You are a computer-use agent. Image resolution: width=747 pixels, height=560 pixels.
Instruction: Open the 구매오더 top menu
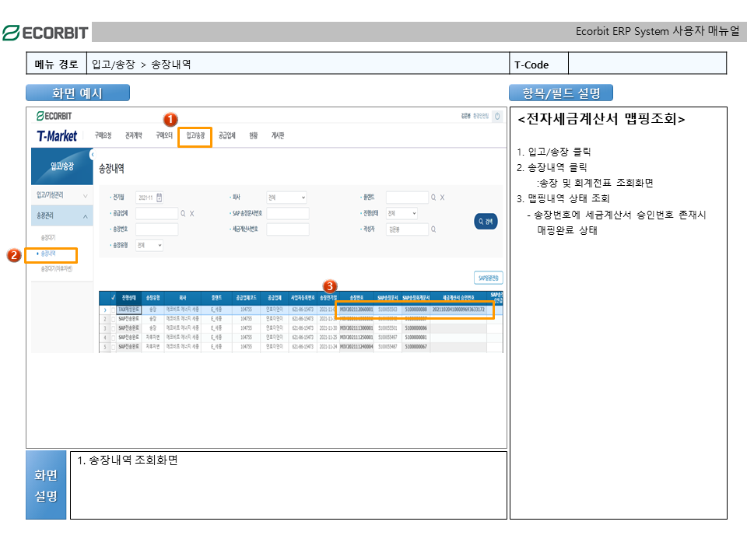tap(164, 135)
